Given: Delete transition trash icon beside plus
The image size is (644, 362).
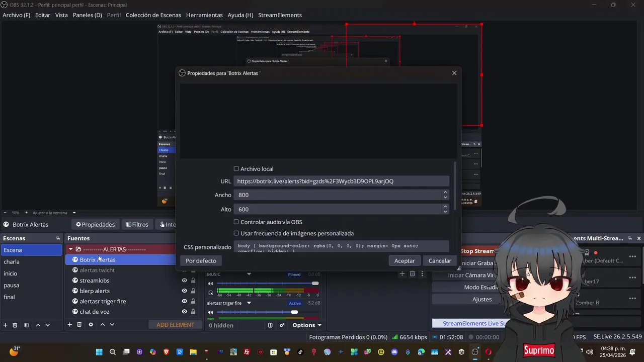Looking at the screenshot, I should [x=412, y=274].
